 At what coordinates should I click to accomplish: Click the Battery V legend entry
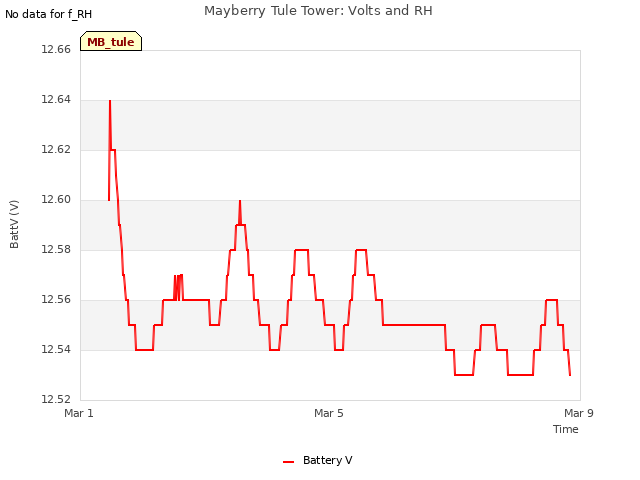click(318, 460)
